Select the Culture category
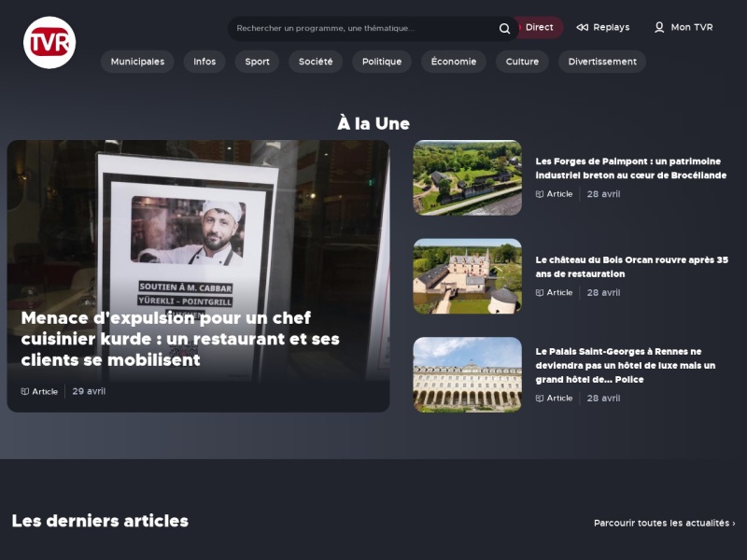 click(522, 62)
